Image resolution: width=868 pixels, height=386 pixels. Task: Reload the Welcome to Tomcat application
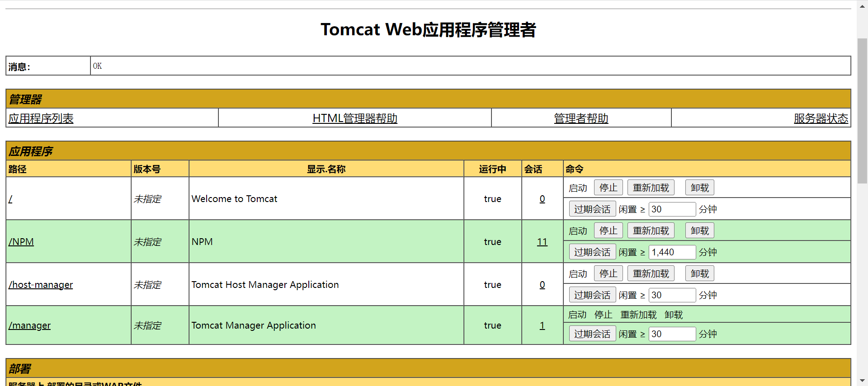pos(651,188)
